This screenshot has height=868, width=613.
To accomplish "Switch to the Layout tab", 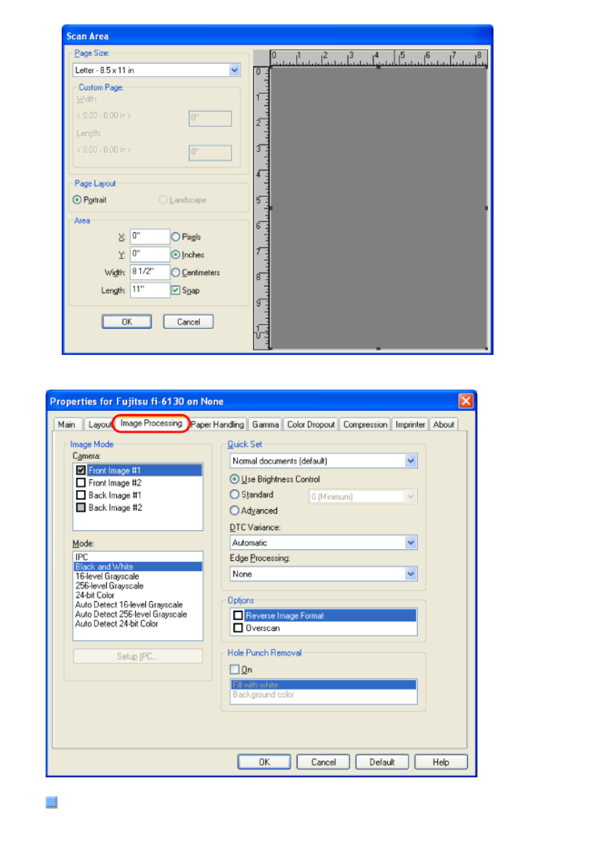I will pos(100,424).
